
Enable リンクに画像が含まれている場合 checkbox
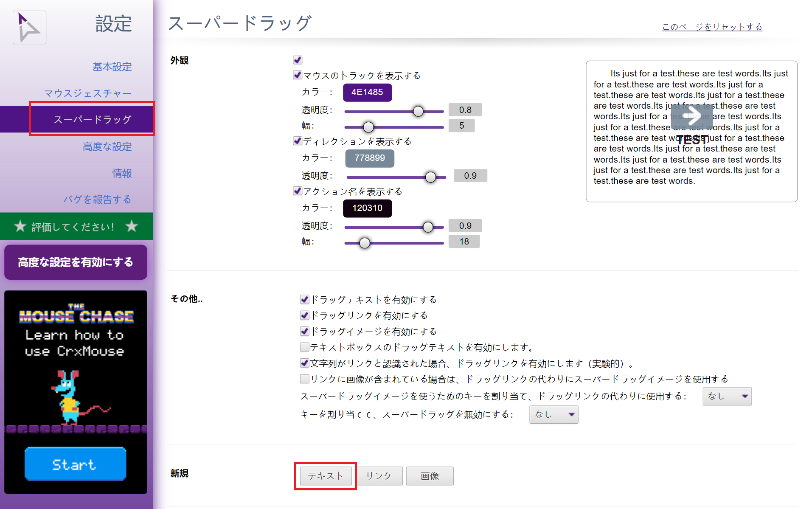click(x=304, y=379)
